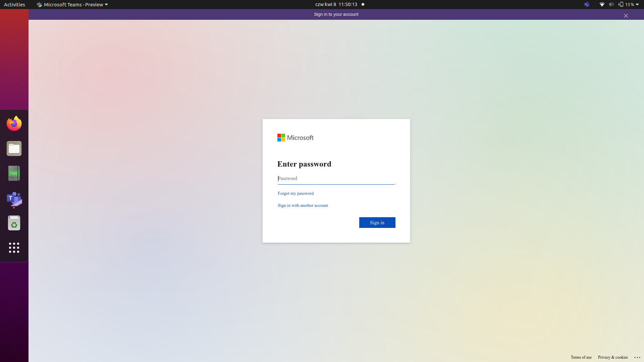Open the clock and calendar panel
Screen dimensions: 644x362
336,4
